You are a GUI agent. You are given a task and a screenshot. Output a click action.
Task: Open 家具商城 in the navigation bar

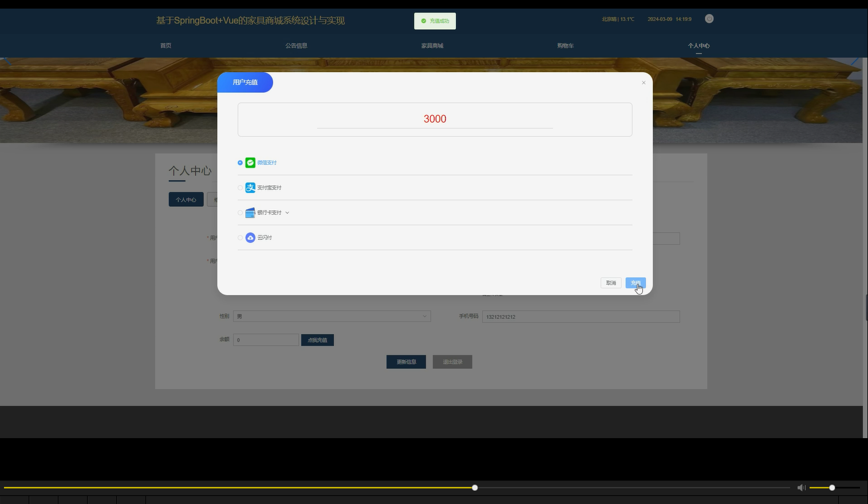point(432,46)
